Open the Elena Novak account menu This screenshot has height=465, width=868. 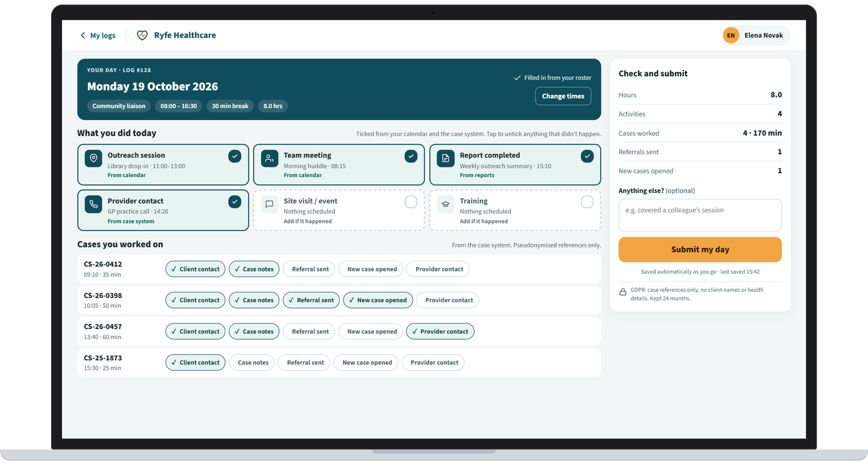(756, 36)
